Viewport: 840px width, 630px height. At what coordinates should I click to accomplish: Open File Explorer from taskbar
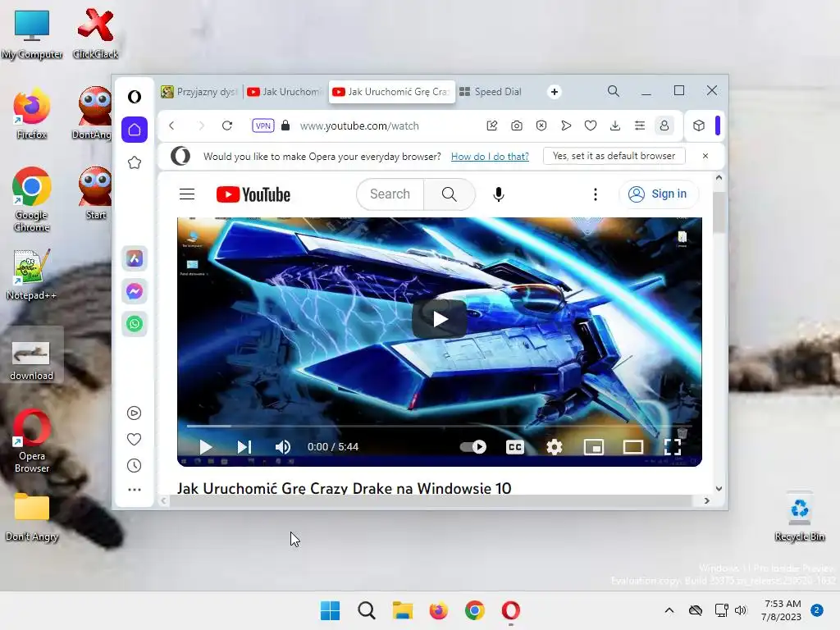pyautogui.click(x=402, y=610)
